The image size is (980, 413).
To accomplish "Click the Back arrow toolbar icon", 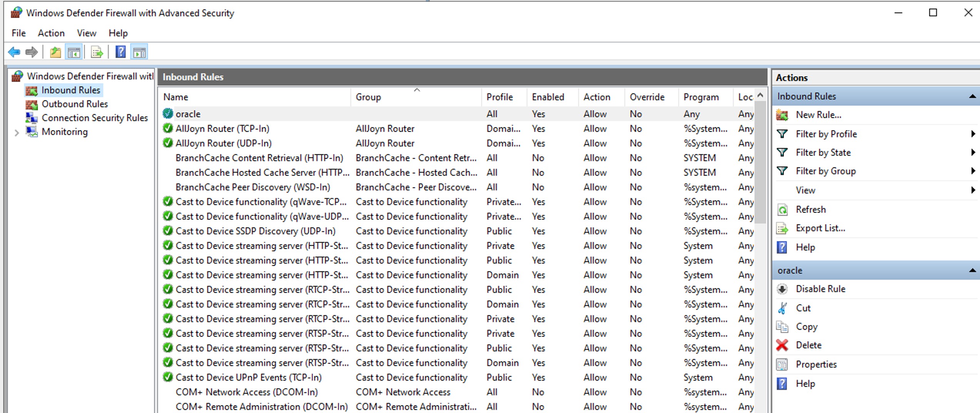I will 14,52.
